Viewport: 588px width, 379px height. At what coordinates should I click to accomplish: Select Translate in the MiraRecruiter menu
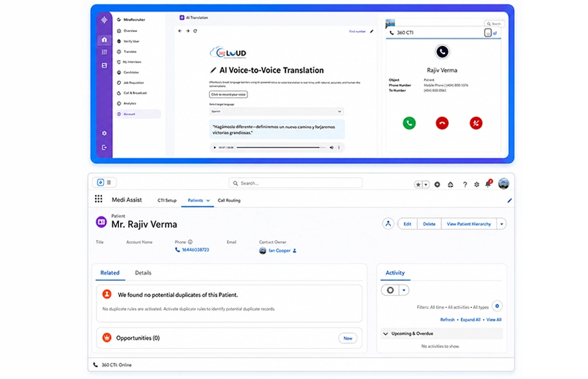(x=130, y=52)
